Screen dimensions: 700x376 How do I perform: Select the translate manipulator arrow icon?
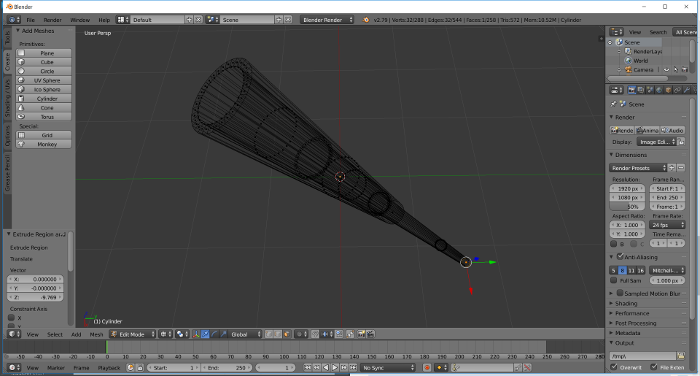(205, 334)
